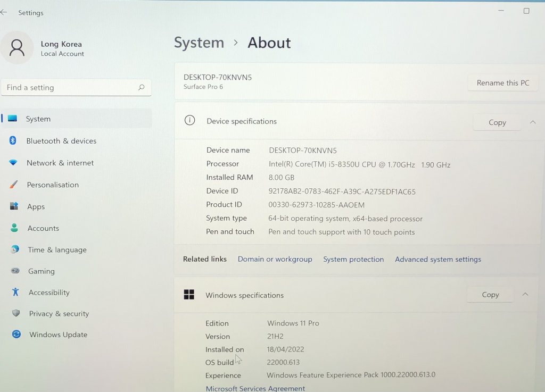Maximize the Settings window
The height and width of the screenshot is (392, 545).
tap(526, 11)
